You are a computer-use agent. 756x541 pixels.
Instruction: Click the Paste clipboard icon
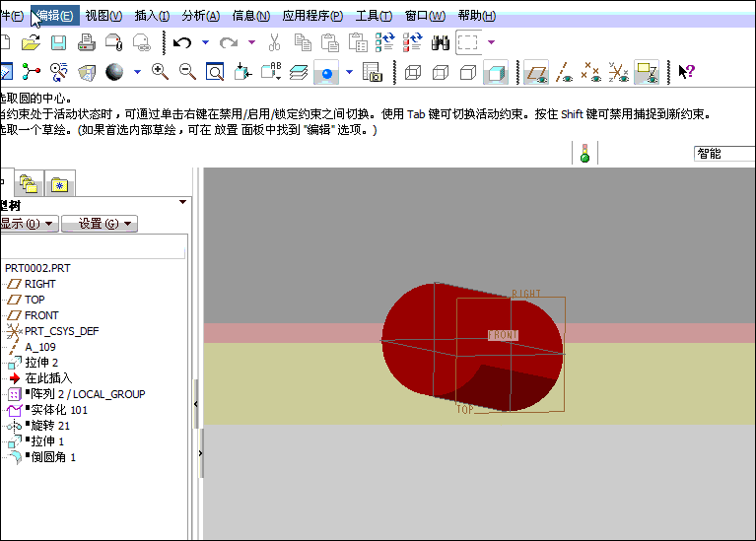click(330, 42)
